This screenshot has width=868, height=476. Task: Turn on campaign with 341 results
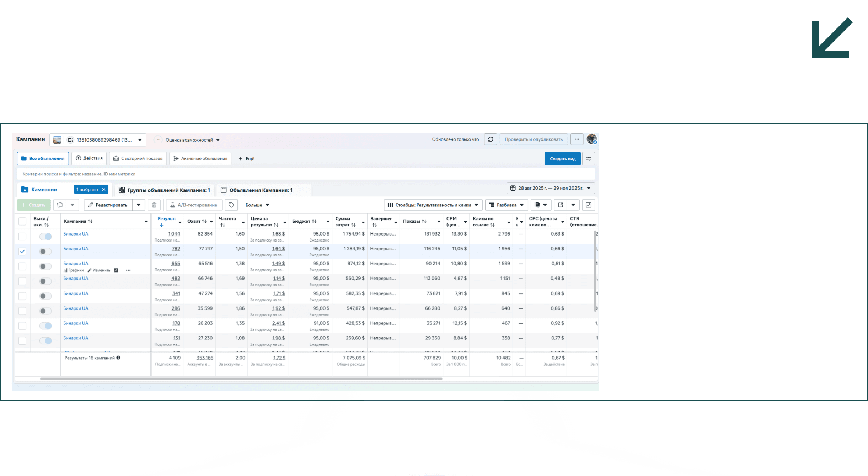click(45, 296)
